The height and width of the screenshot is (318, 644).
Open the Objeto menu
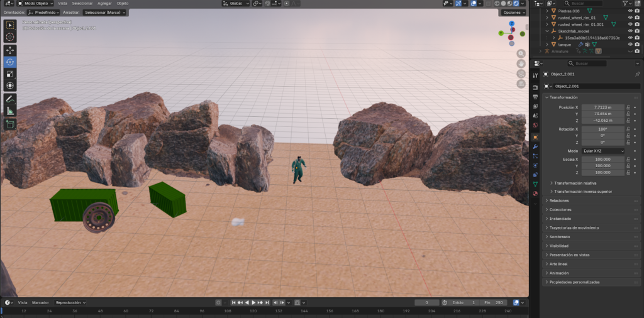tap(123, 3)
